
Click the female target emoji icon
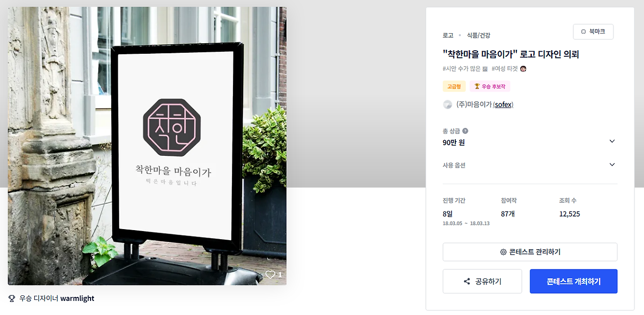[523, 69]
